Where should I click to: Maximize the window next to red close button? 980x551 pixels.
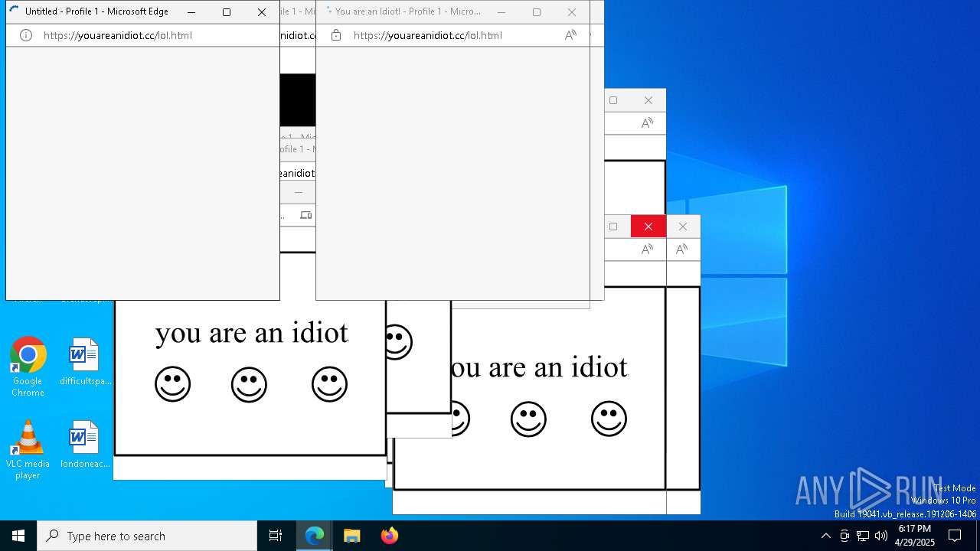(x=613, y=227)
